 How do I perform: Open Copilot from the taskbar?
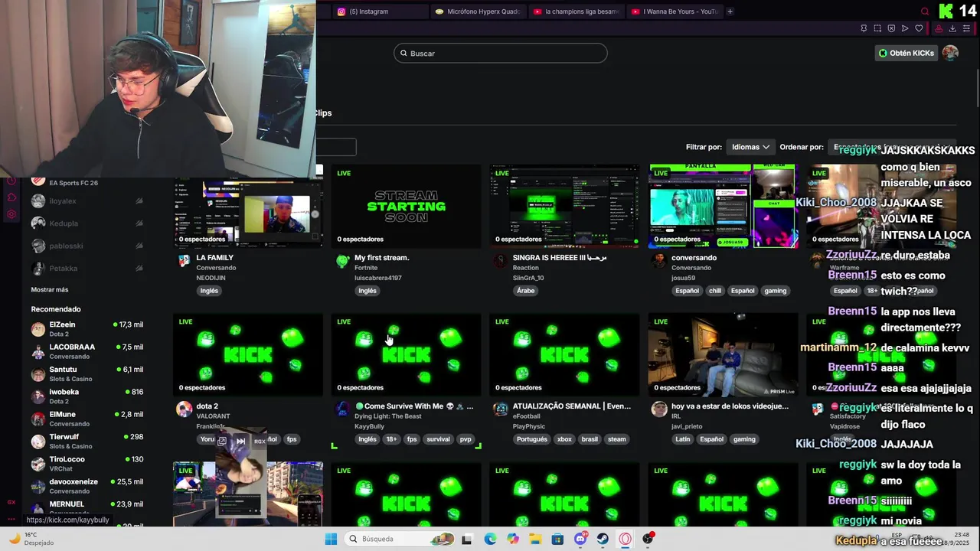513,539
